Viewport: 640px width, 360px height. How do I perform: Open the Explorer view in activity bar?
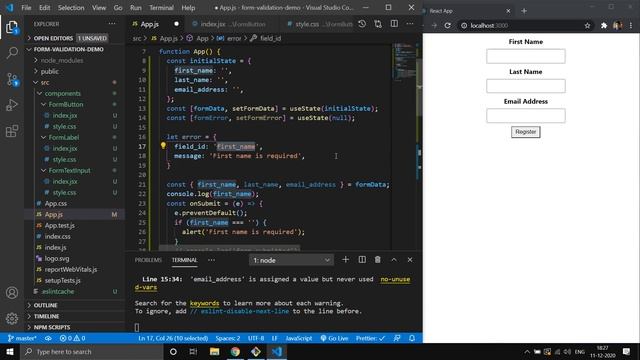pyautogui.click(x=12, y=28)
